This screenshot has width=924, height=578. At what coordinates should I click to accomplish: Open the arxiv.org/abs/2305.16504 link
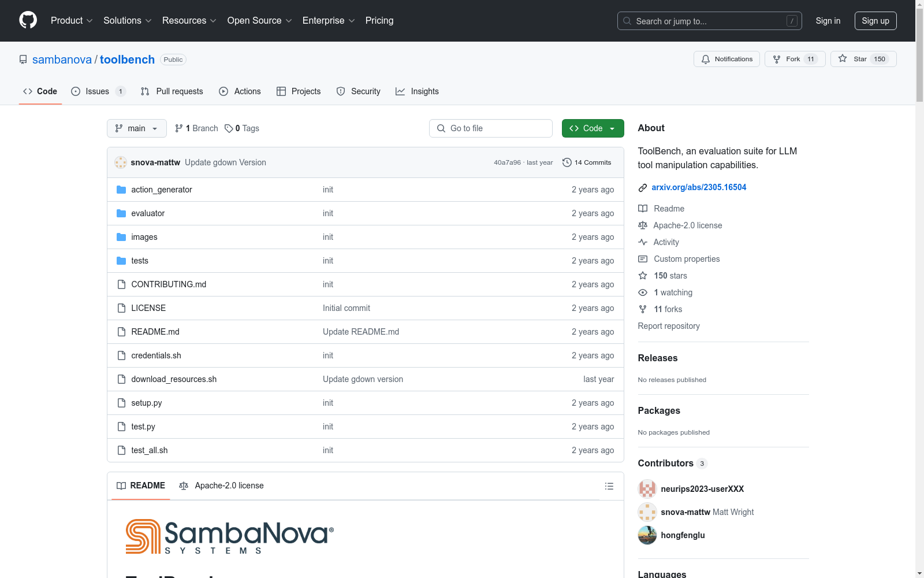[x=699, y=187]
